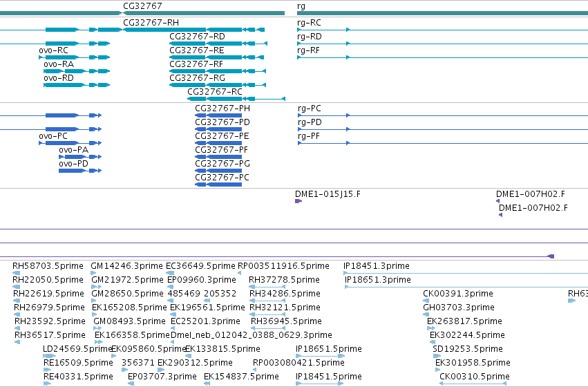This screenshot has height=387, width=588.
Task: Select the RH26979.5prime EST label
Action: (x=50, y=308)
